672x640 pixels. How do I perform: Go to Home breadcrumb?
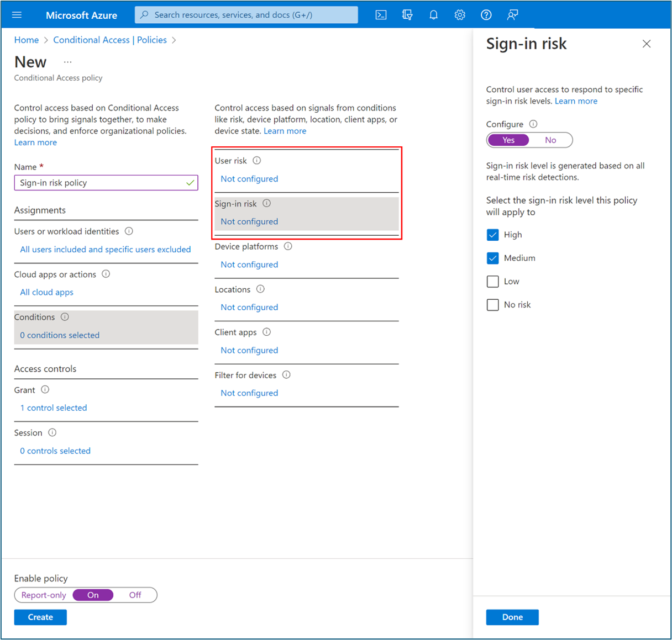coord(27,40)
